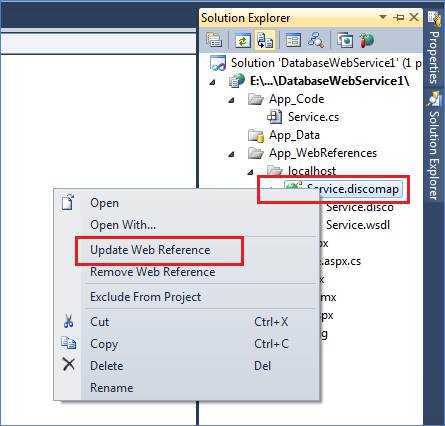Click the App_Code folder icon

pos(256,99)
